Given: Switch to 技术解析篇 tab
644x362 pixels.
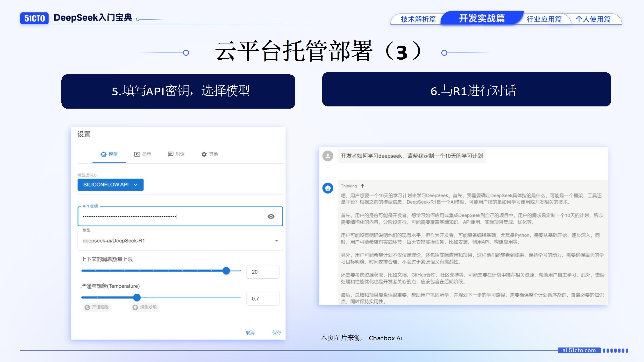Looking at the screenshot, I should point(418,19).
